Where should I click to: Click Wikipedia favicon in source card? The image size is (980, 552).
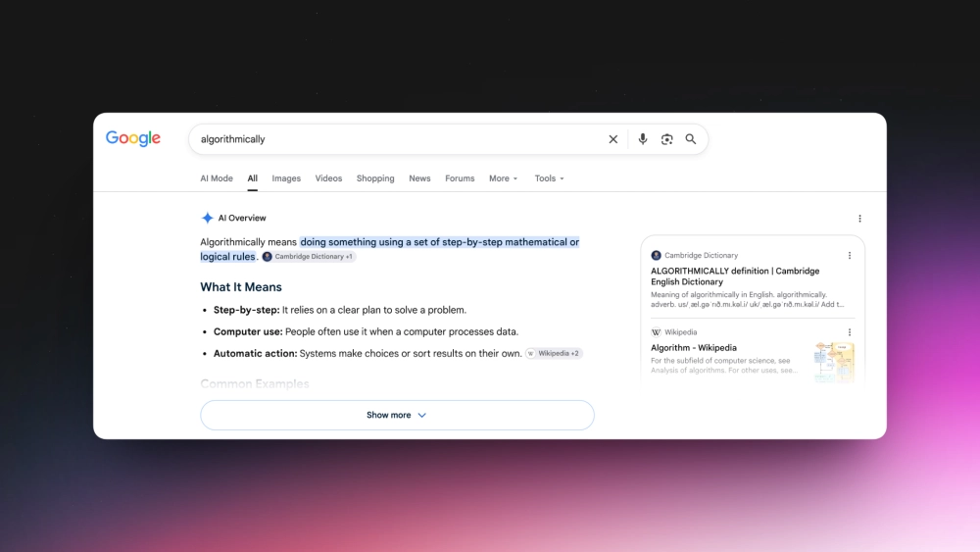tap(656, 332)
